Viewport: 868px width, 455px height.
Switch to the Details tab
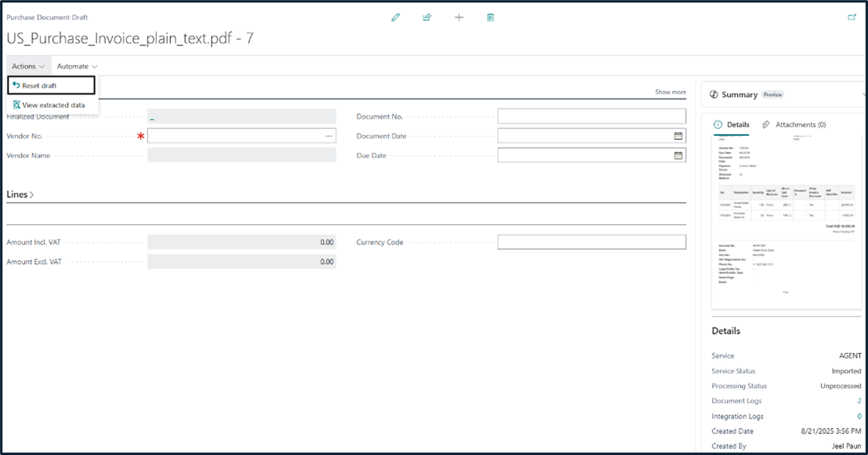732,124
